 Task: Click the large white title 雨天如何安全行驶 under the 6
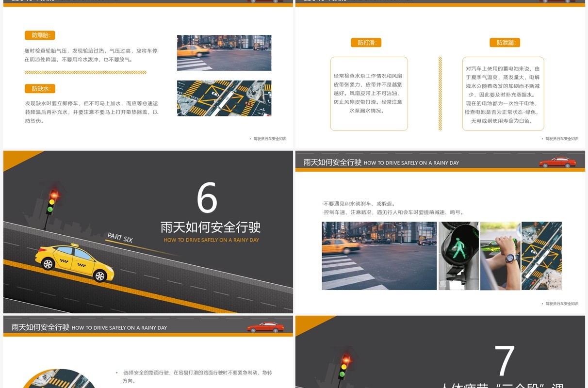[211, 227]
